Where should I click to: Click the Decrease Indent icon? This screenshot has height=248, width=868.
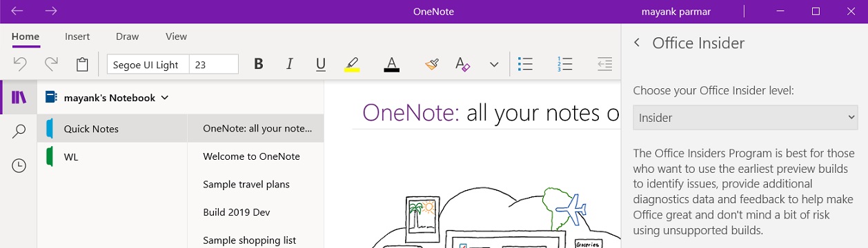[x=604, y=64]
